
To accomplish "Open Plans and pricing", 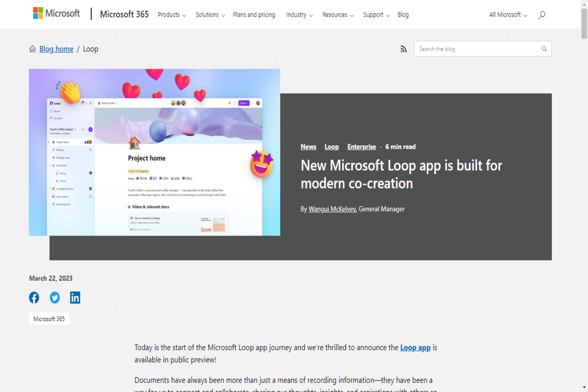I will 254,15.
